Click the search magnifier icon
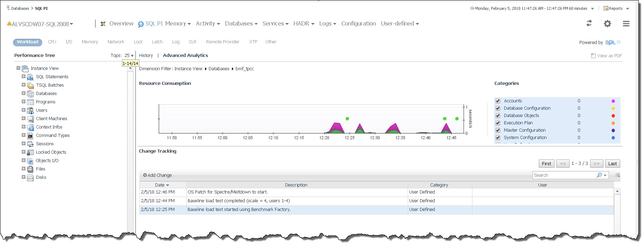The image size is (644, 248). 599,175
